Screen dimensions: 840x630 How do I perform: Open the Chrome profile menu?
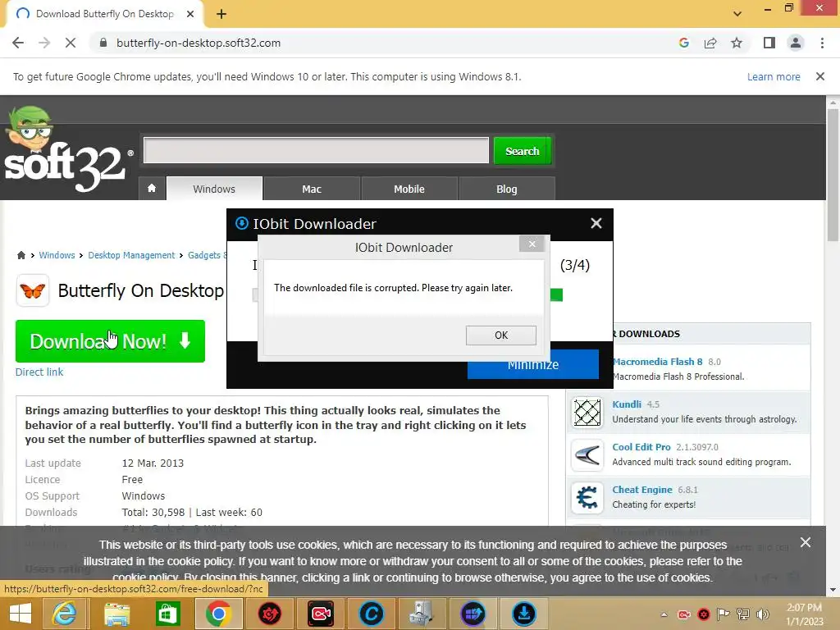pos(796,43)
